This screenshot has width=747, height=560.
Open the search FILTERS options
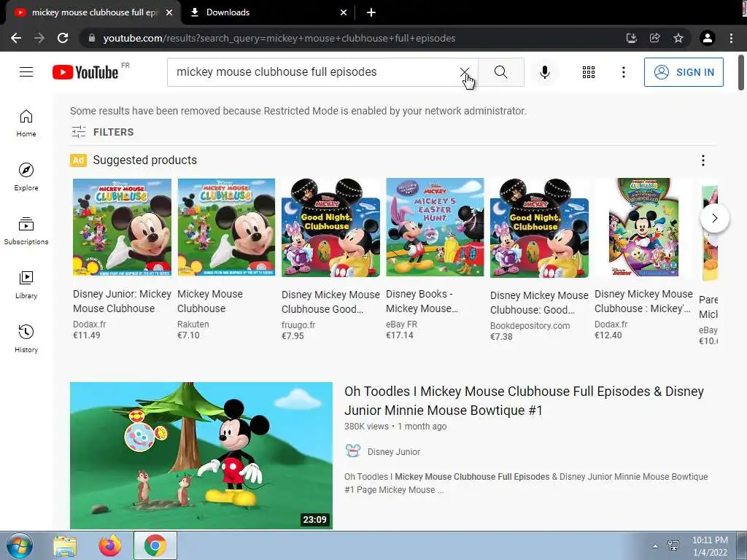(x=103, y=132)
